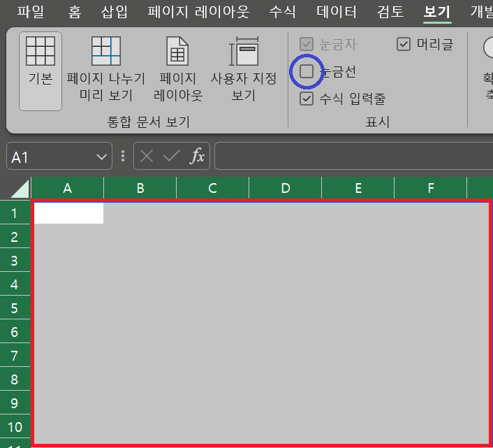
Task: Select row 4 header
Action: point(15,284)
